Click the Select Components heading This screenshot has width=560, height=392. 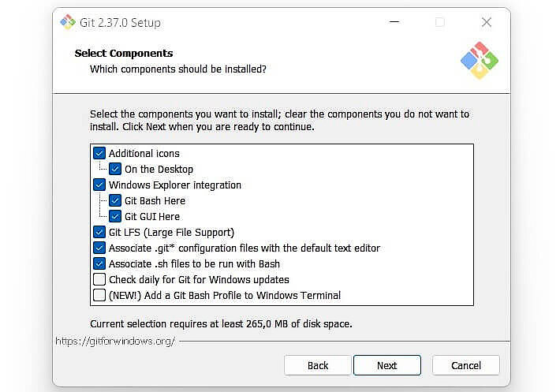124,53
